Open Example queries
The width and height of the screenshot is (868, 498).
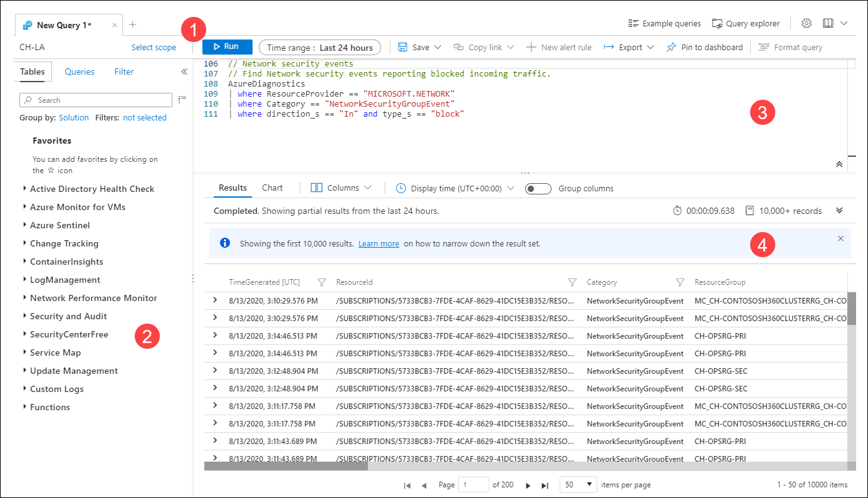point(665,24)
